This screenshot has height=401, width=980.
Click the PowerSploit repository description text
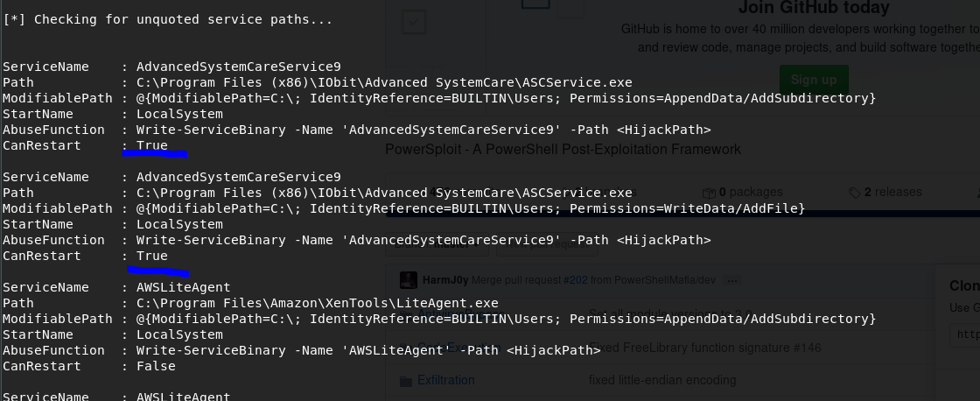[563, 149]
